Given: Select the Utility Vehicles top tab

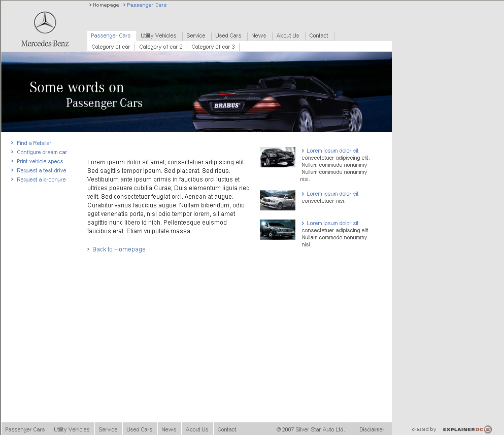Looking at the screenshot, I should pos(158,36).
